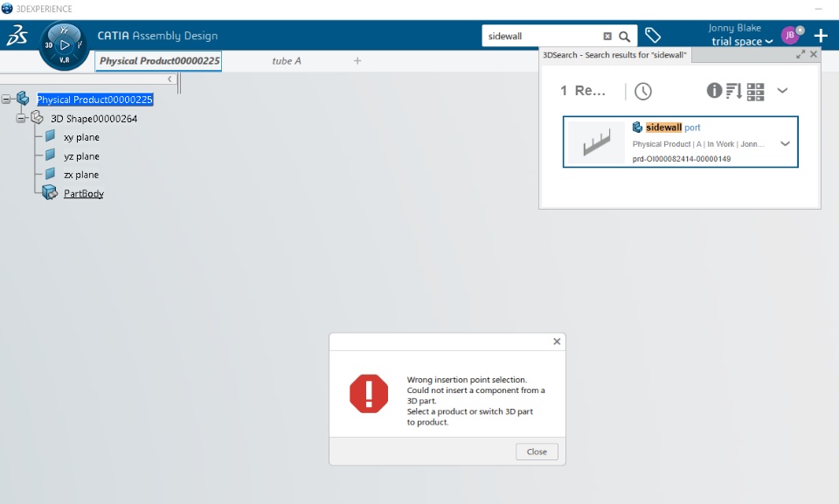839x504 pixels.
Task: Select PartBody in the tree
Action: [84, 194]
